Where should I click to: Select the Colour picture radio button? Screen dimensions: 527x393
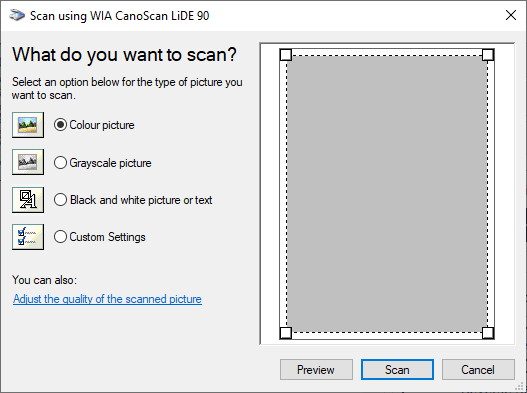coord(60,125)
